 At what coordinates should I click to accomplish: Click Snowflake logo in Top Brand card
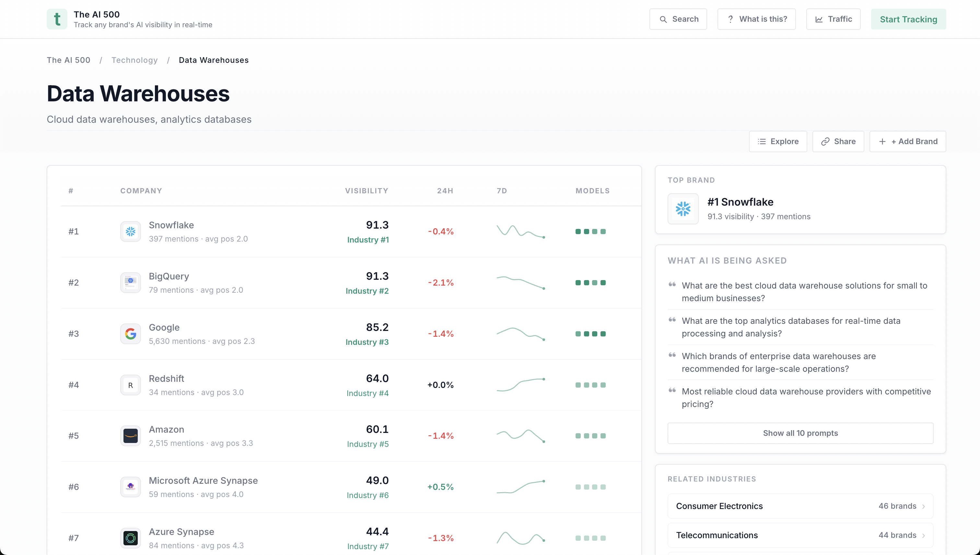coord(683,209)
